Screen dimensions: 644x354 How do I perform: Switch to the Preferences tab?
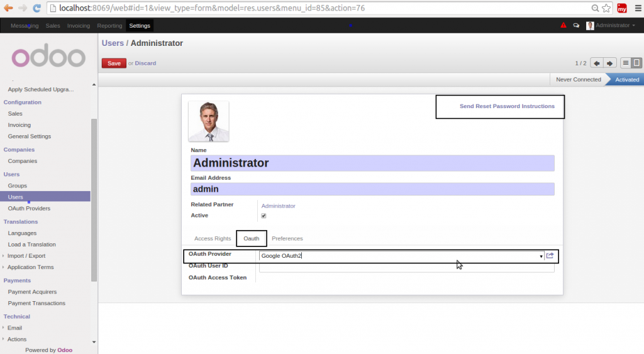[287, 238]
